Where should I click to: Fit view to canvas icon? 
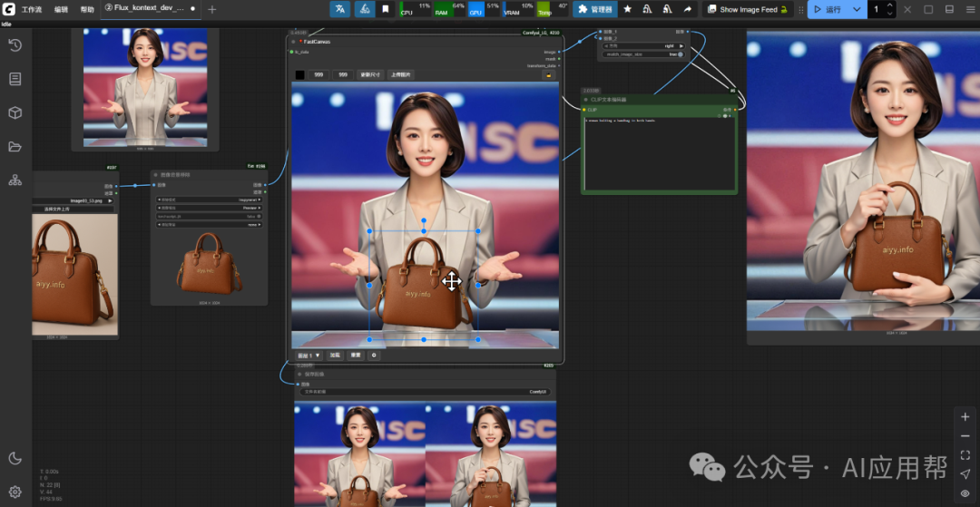(x=965, y=455)
